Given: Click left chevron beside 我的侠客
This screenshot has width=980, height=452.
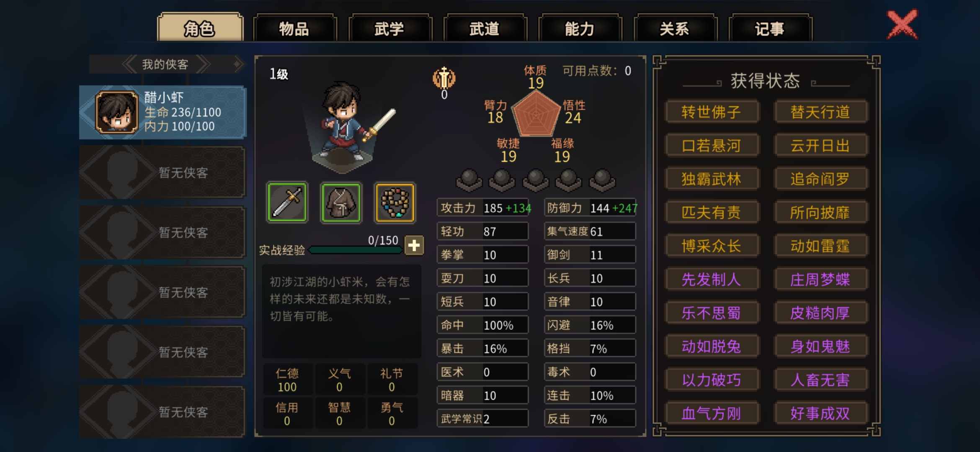Looking at the screenshot, I should [x=129, y=64].
